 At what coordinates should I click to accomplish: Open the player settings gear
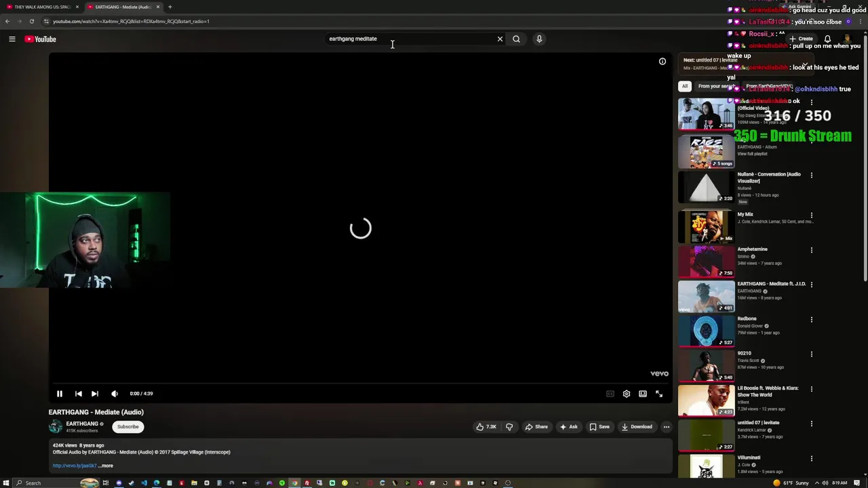(626, 393)
